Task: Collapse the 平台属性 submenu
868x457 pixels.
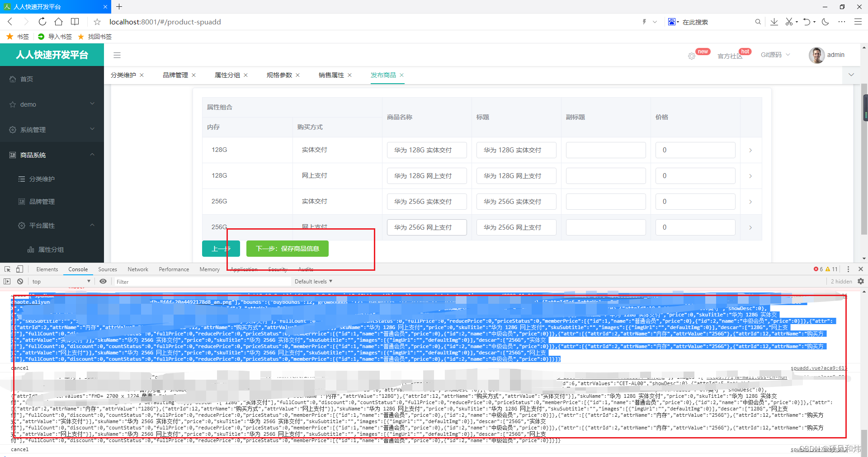Action: click(x=52, y=226)
